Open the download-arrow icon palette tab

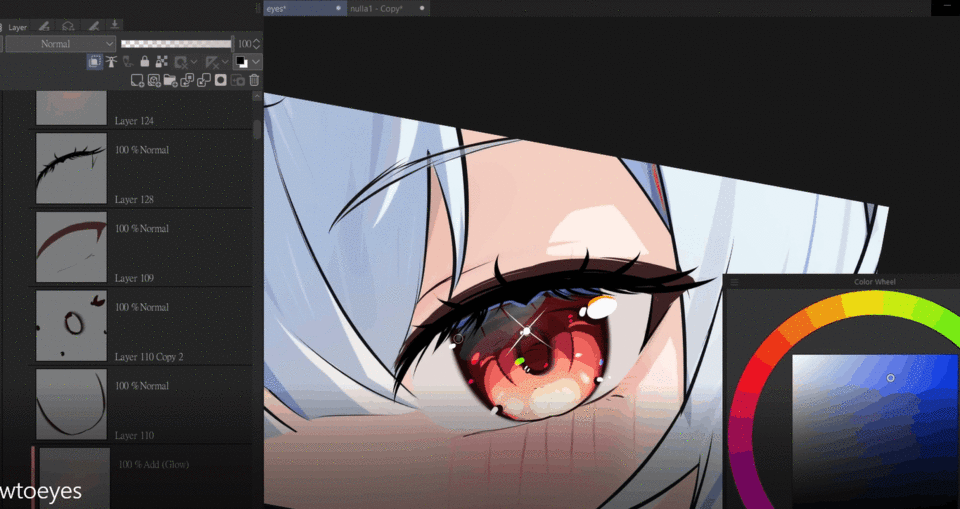point(114,25)
